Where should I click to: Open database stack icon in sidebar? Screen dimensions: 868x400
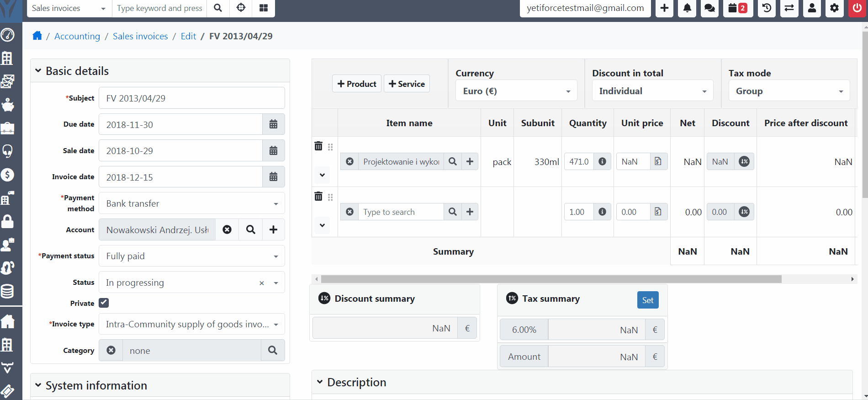click(x=8, y=291)
